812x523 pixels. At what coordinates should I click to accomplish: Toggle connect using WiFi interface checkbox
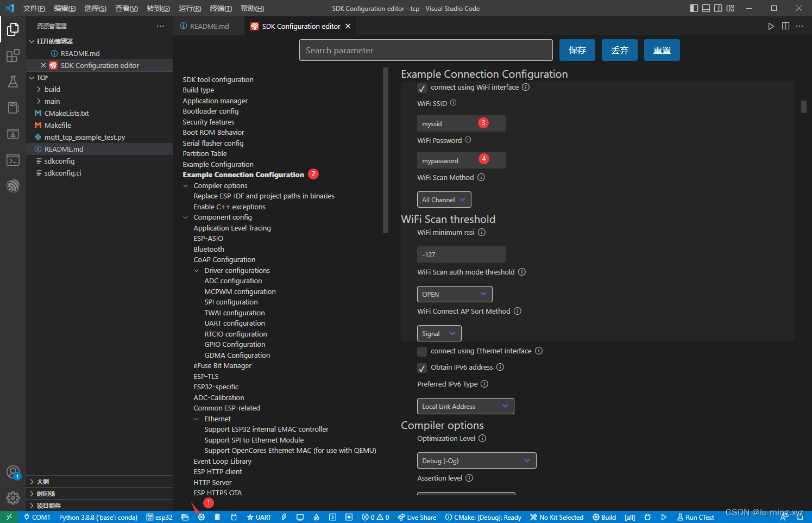422,88
